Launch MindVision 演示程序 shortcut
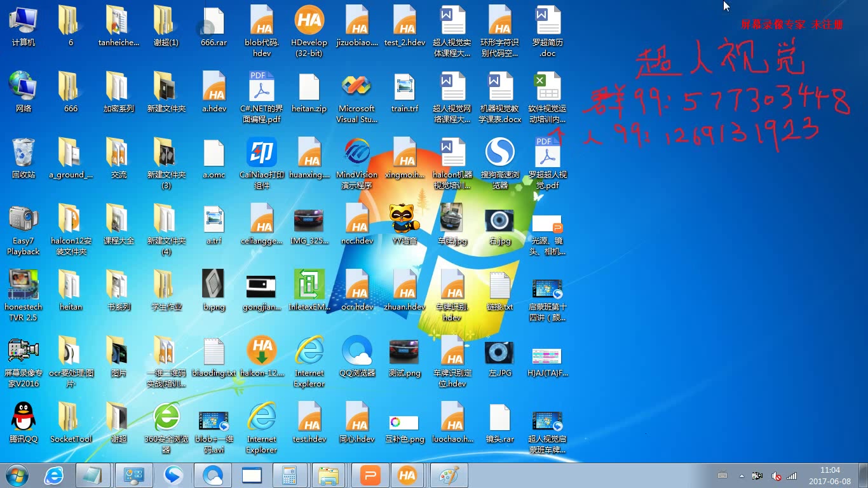This screenshot has width=868, height=488. [356, 163]
